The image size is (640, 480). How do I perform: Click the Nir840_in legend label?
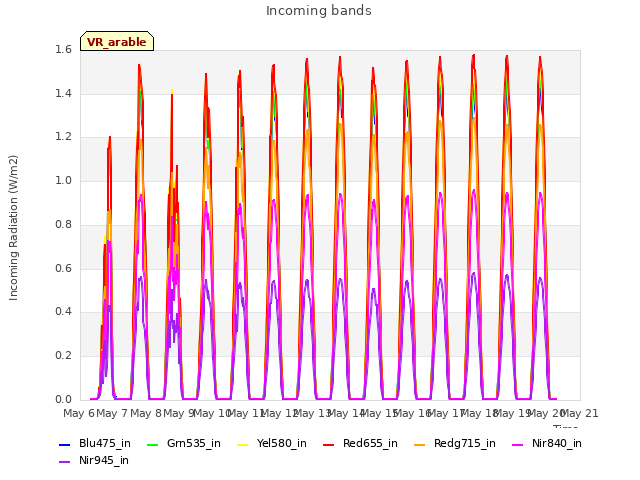(557, 443)
